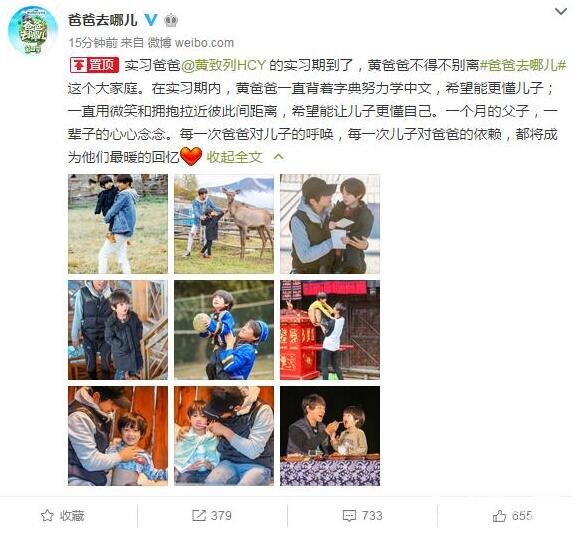This screenshot has height=538, width=583.
Task: Click the crown membership icon
Action: pyautogui.click(x=171, y=20)
